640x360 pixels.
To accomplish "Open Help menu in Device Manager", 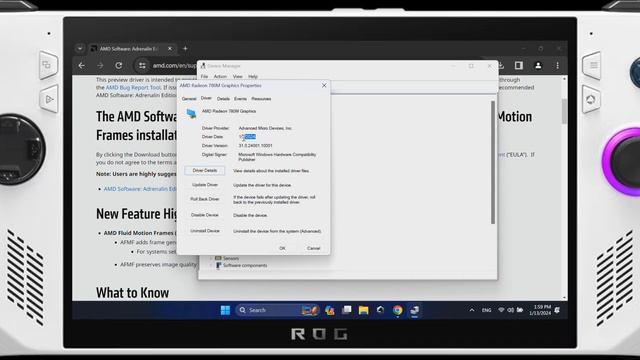I will [x=253, y=76].
